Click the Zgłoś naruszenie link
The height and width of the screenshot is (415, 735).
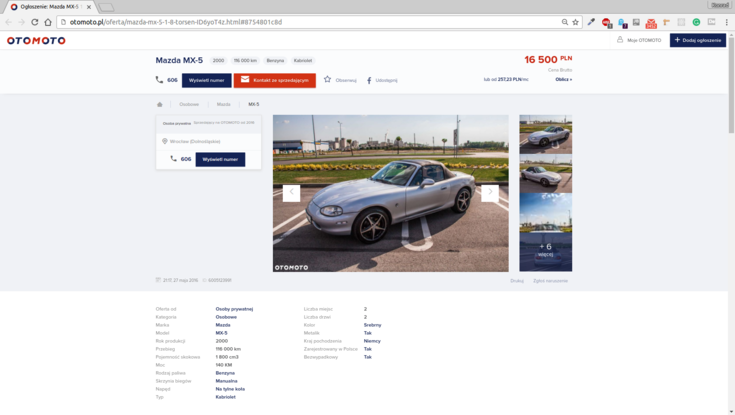click(x=550, y=281)
